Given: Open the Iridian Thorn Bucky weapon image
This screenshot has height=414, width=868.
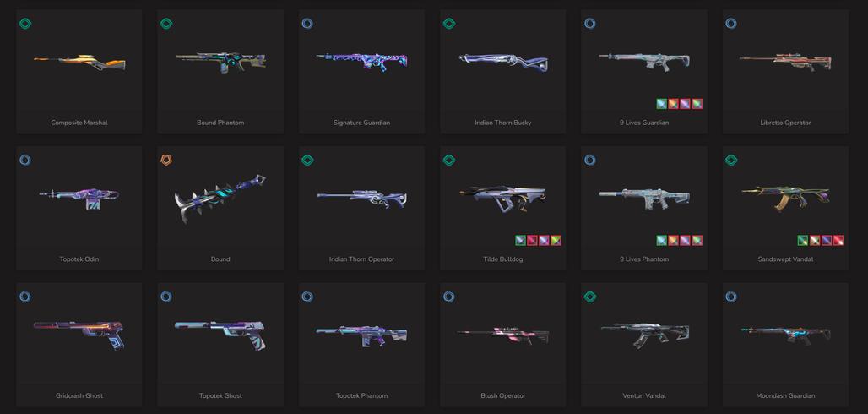Looking at the screenshot, I should 503,62.
